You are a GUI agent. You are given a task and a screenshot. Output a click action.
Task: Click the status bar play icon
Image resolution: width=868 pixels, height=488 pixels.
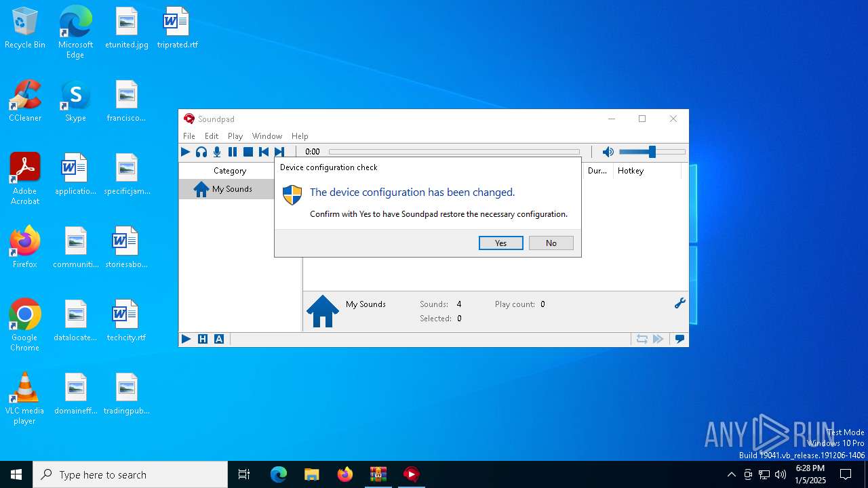click(186, 339)
